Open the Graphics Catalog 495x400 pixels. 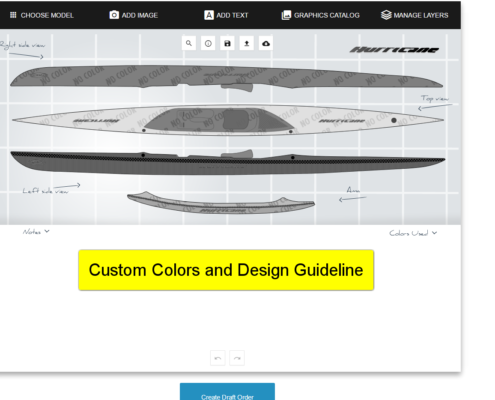point(320,15)
